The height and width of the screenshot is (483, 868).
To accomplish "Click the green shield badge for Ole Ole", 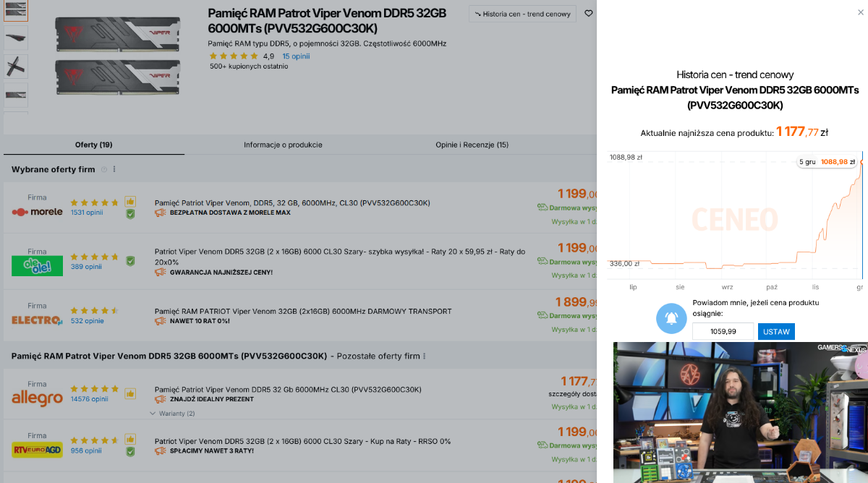I will (130, 261).
